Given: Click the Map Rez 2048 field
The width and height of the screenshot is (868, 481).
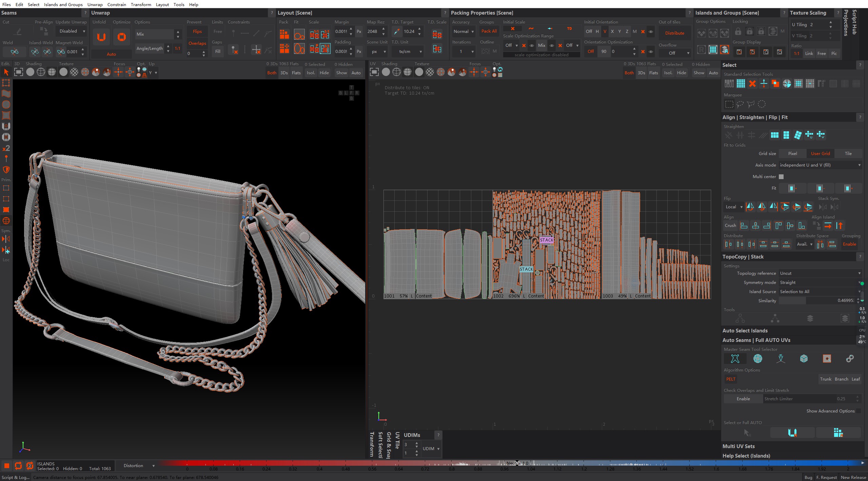Looking at the screenshot, I should [x=374, y=32].
